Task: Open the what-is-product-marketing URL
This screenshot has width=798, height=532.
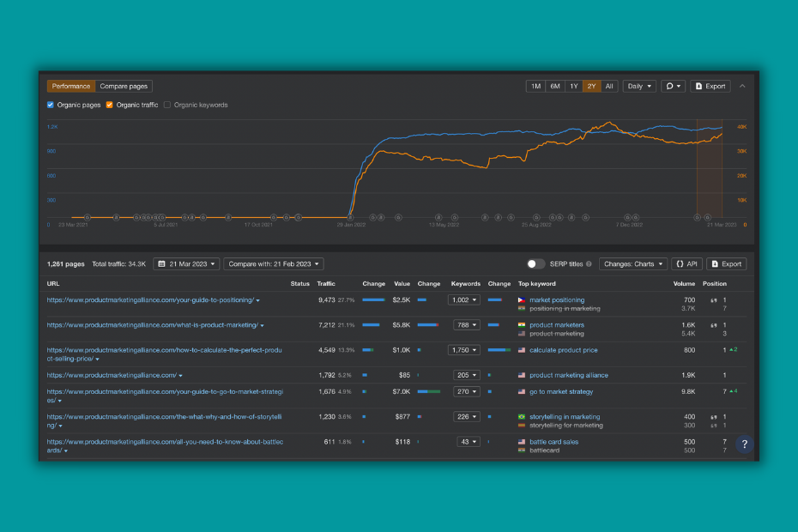Action: click(152, 325)
